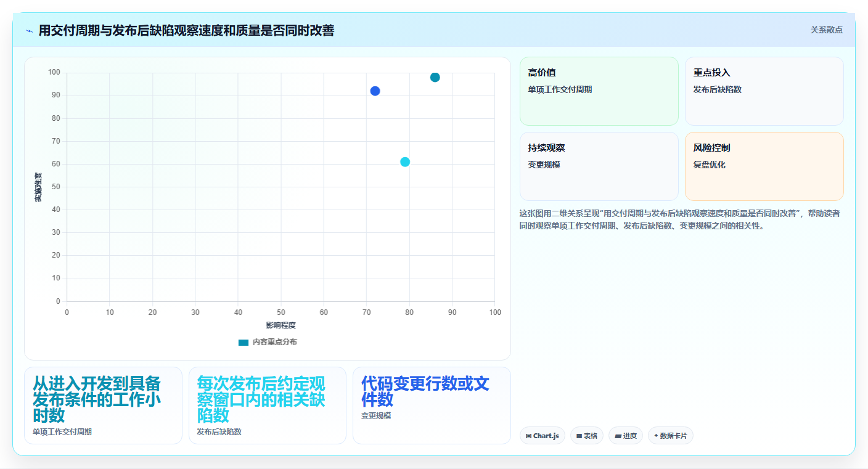
Task: Click the 影响程度 x-axis title
Action: pos(281,325)
